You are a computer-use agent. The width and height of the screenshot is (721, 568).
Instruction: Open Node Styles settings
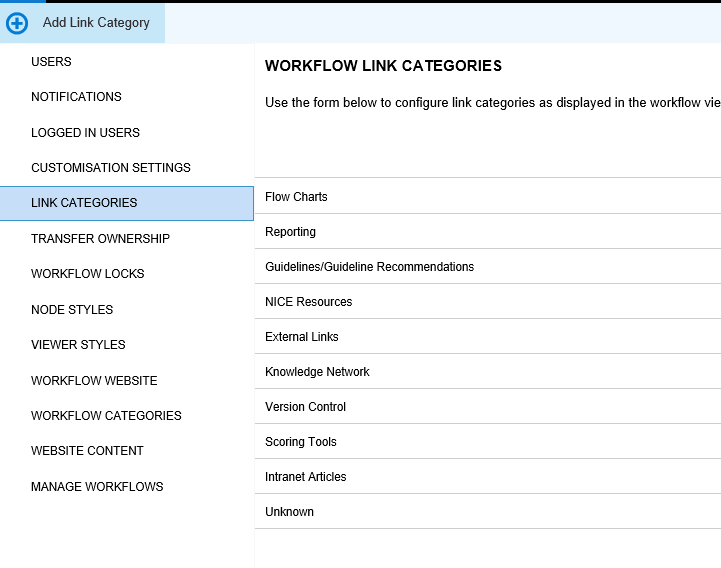(x=72, y=310)
